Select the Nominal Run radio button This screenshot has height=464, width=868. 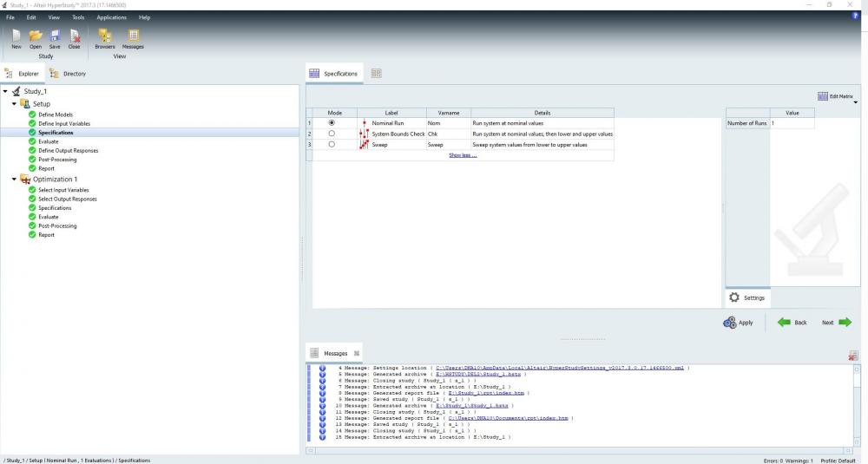[332, 123]
